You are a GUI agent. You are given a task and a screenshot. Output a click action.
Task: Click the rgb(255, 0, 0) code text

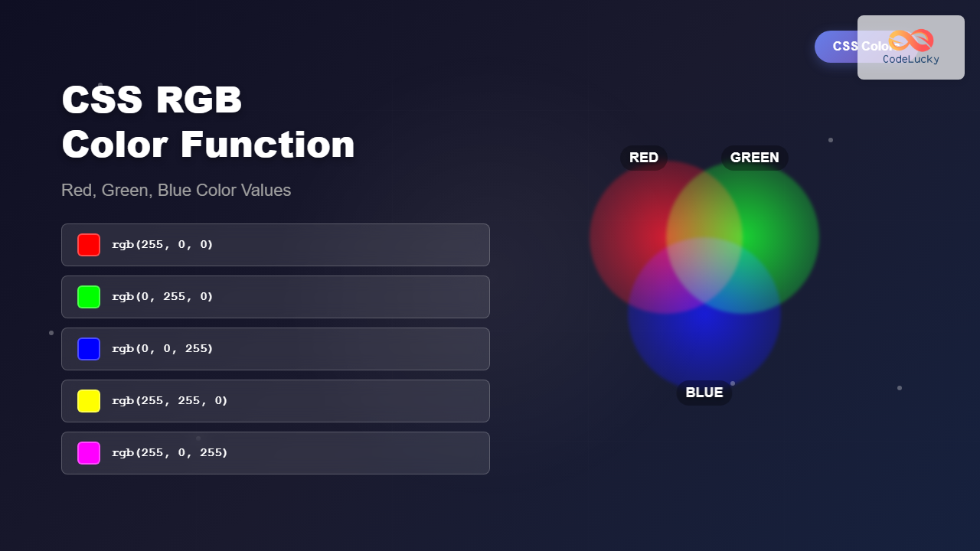coord(162,245)
